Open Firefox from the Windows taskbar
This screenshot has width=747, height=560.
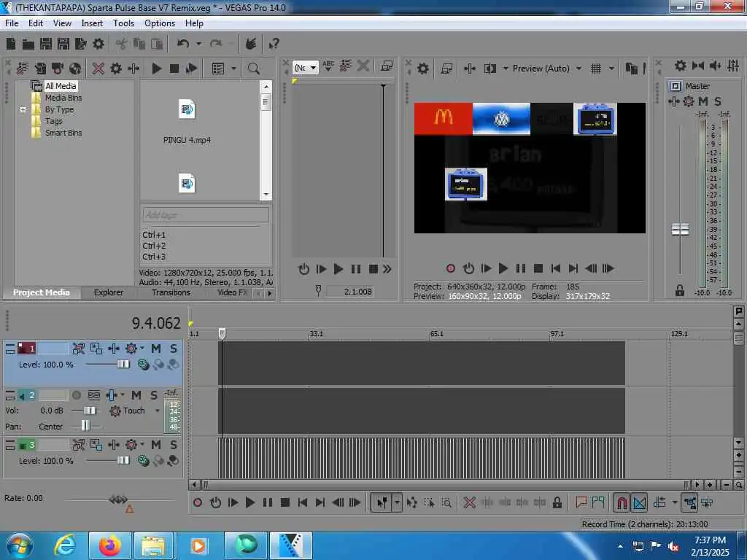click(x=109, y=545)
